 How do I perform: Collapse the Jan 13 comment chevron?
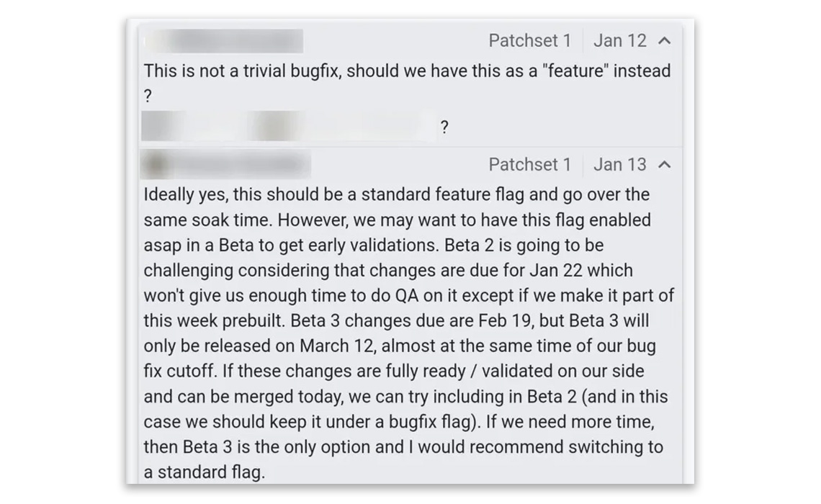665,165
